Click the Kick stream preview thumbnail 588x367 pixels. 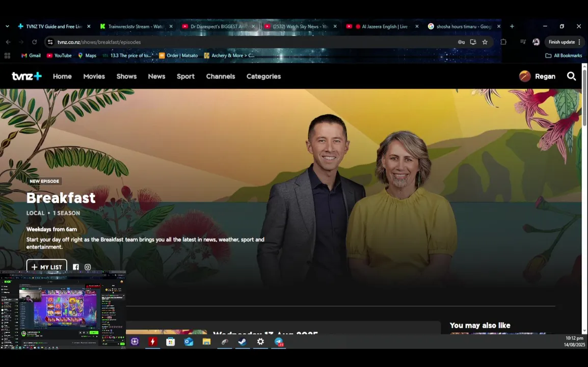point(63,310)
